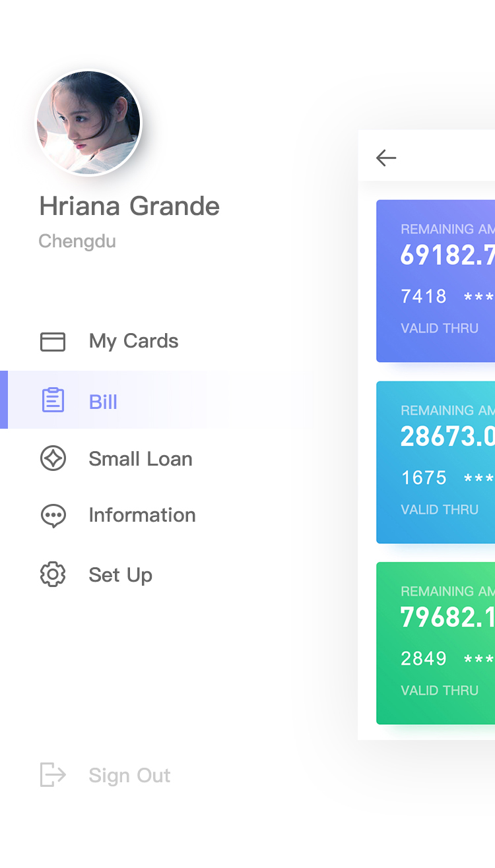This screenshot has height=868, width=495.
Task: Click the exit door icon beside Sign Out
Action: point(53,774)
